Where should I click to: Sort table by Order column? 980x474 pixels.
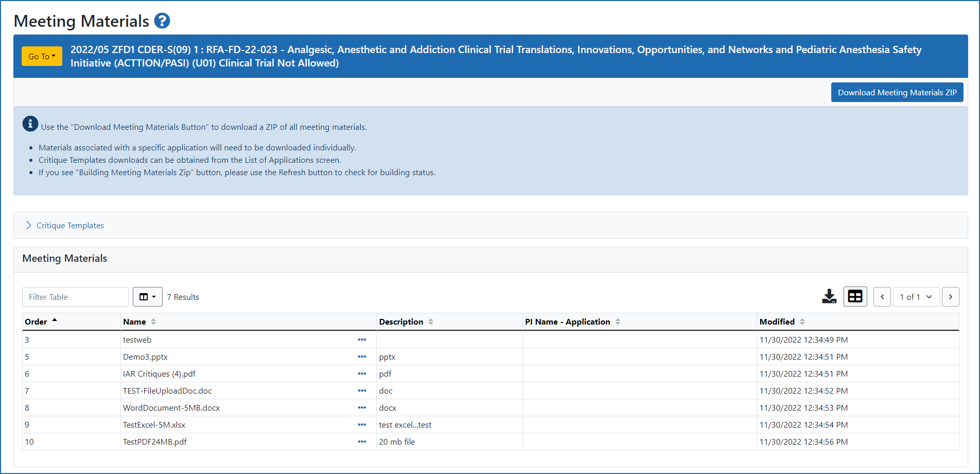[x=41, y=321]
